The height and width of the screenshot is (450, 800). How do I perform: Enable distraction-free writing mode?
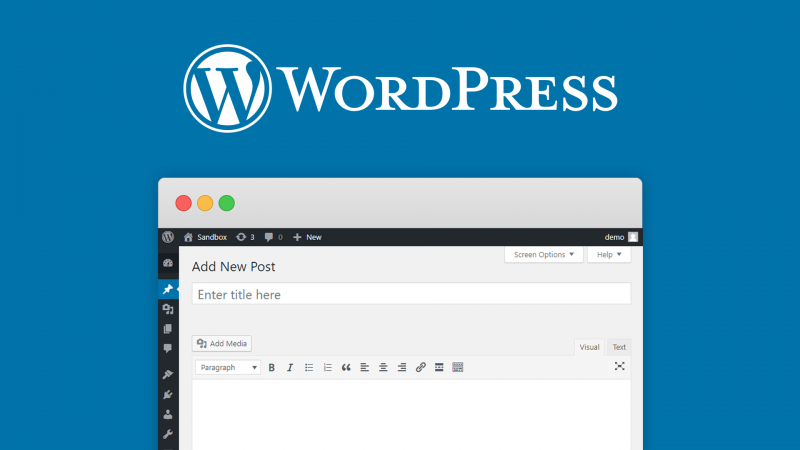pyautogui.click(x=619, y=366)
